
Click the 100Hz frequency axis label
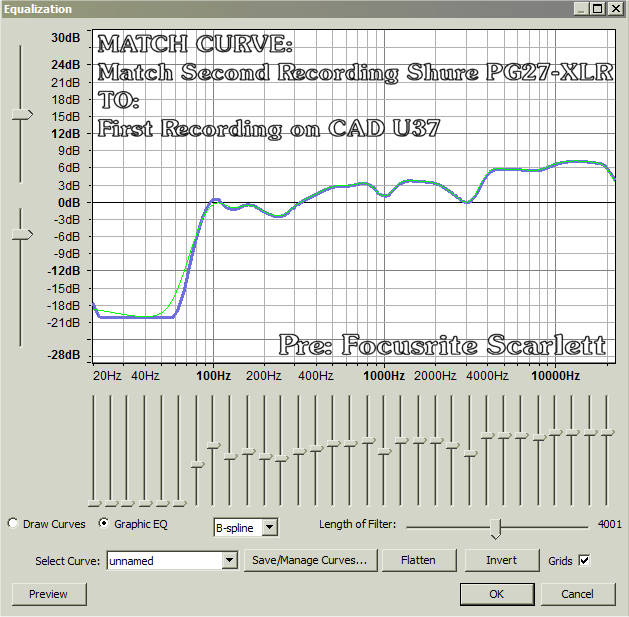[213, 376]
